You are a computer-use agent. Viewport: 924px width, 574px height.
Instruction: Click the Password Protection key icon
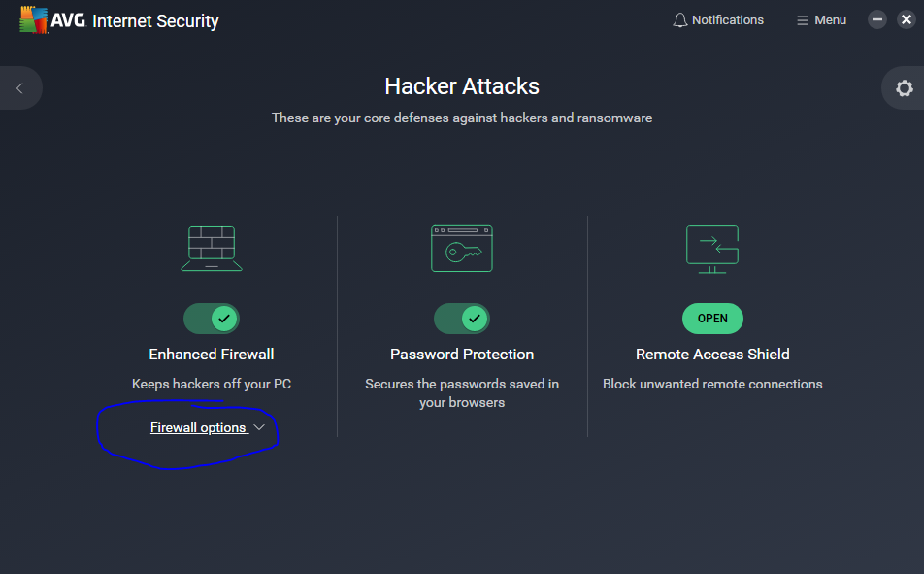462,249
